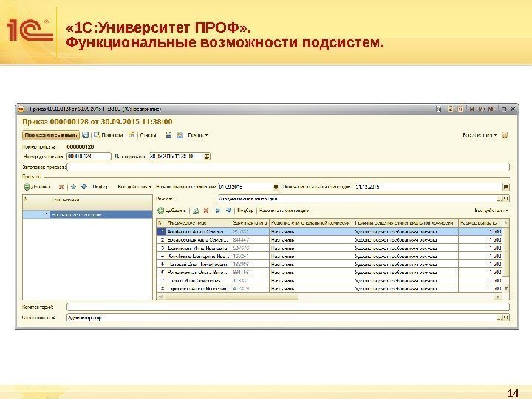The width and height of the screenshot is (532, 399).
Task: Click the help question mark icon
Action: click(505, 135)
